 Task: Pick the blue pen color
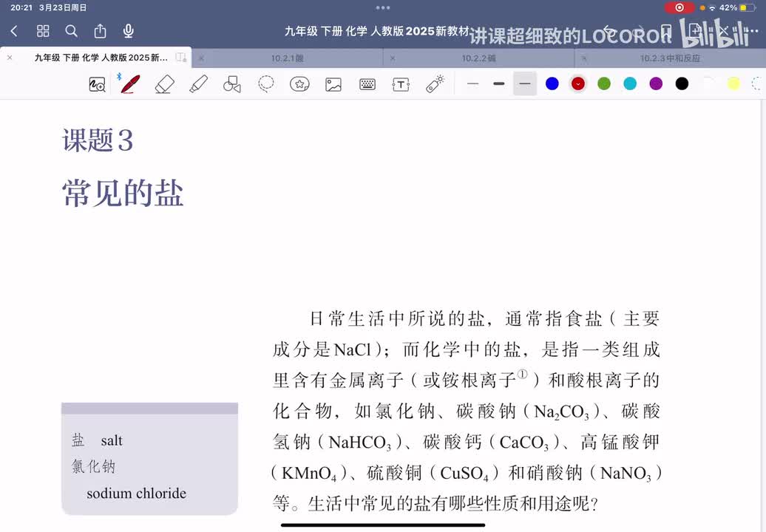552,84
